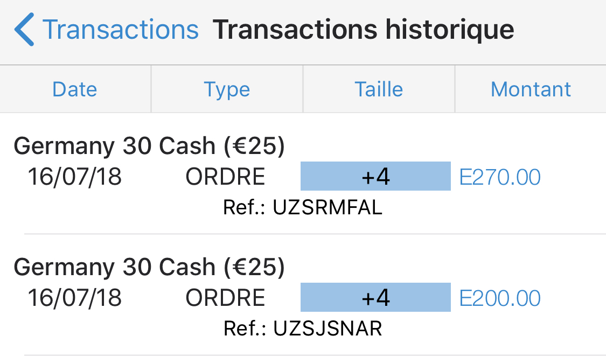The height and width of the screenshot is (364, 606).
Task: Click the Transactions historique page title
Action: click(363, 30)
